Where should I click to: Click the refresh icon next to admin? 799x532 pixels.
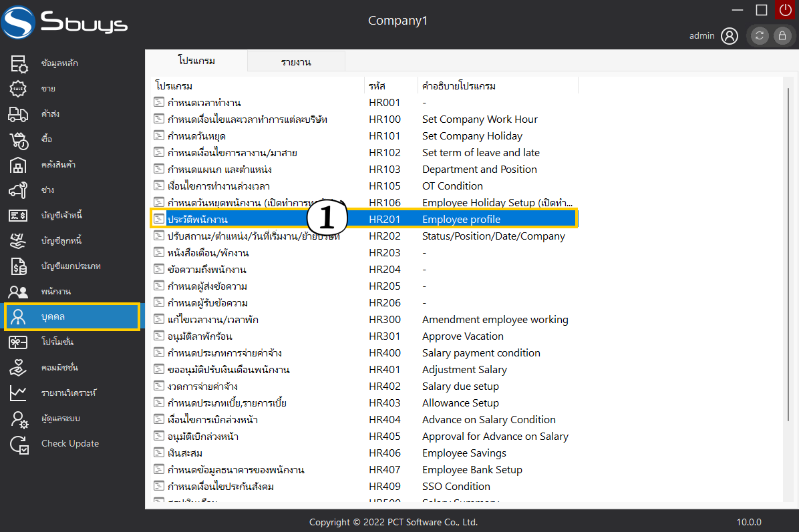click(x=760, y=36)
